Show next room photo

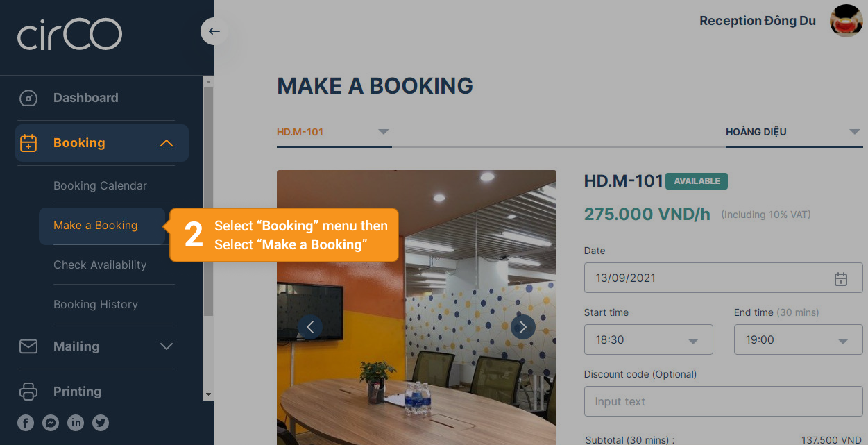pos(522,327)
